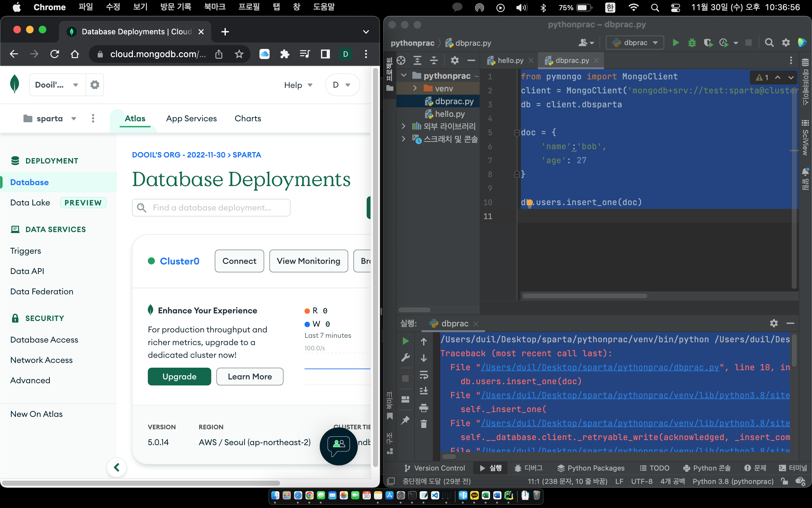Click Chrome share page icon

pyautogui.click(x=219, y=54)
